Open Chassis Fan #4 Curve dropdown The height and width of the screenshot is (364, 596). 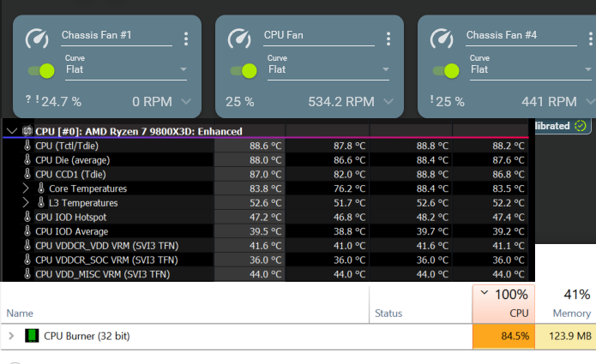530,69
